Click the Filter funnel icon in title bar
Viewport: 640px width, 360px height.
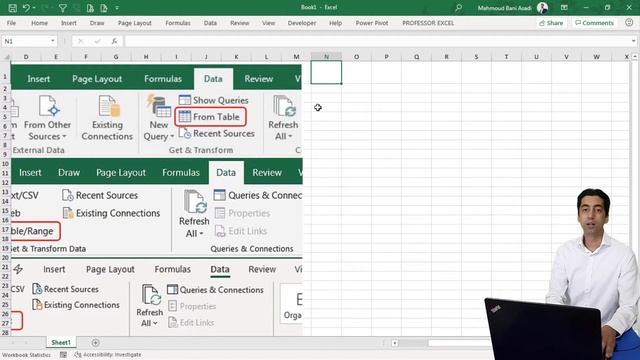(x=63, y=8)
